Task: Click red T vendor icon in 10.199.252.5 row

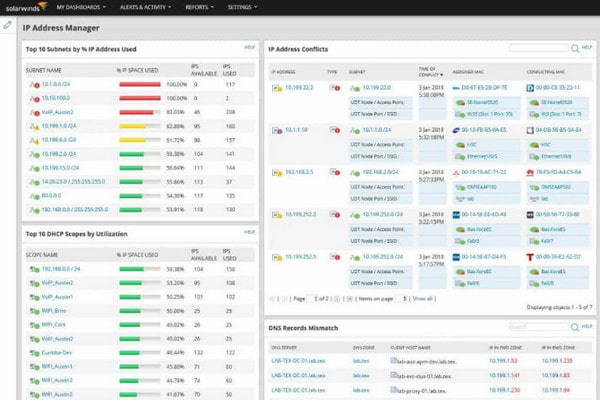Action: (530, 257)
